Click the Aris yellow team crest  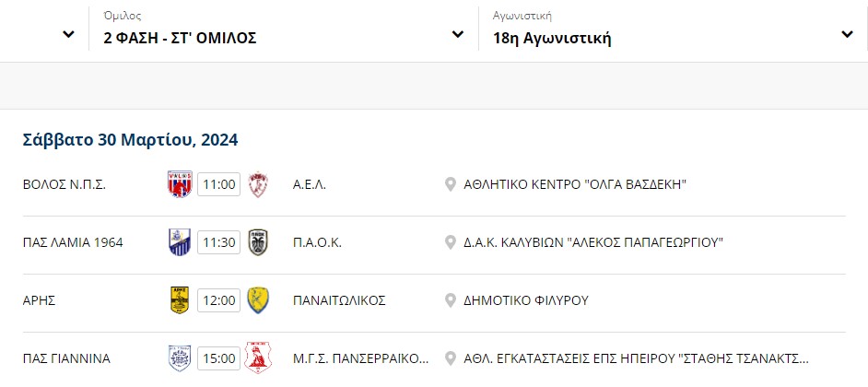180,300
